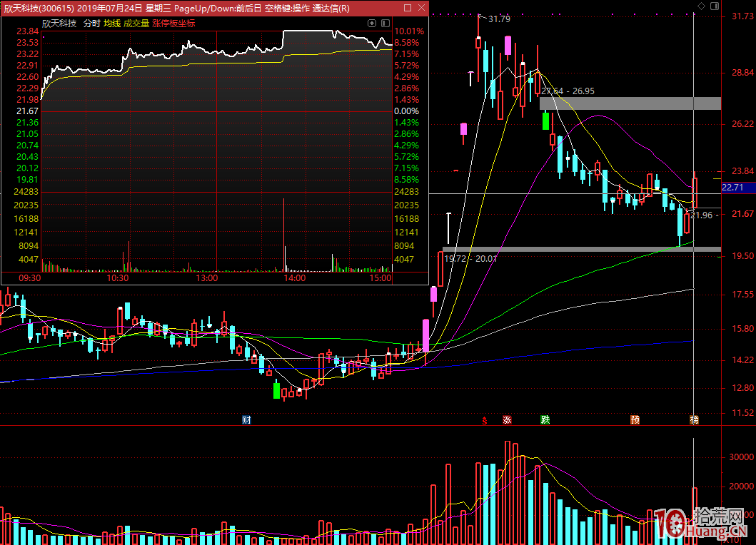The width and height of the screenshot is (756, 545).
Task: Click the 榜 ranking event marker
Action: pyautogui.click(x=694, y=420)
